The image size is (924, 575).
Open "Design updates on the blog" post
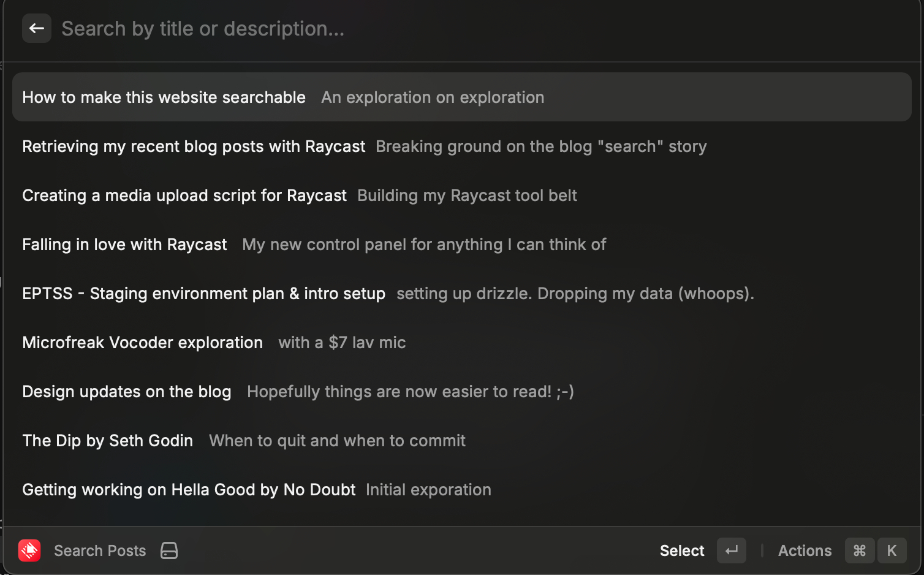click(x=462, y=391)
